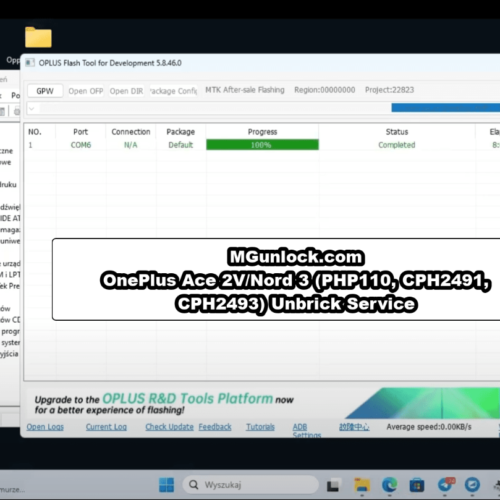Click the Open OFP button

point(86,91)
